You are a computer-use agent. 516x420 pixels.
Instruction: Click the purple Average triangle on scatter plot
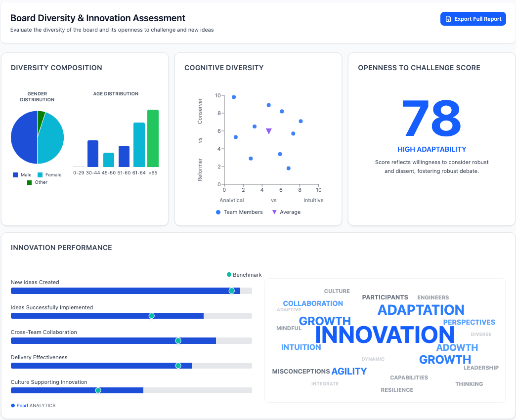point(269,131)
